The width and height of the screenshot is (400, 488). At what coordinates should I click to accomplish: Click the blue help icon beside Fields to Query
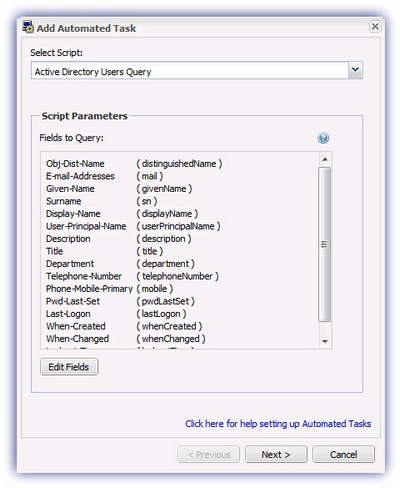tap(323, 138)
